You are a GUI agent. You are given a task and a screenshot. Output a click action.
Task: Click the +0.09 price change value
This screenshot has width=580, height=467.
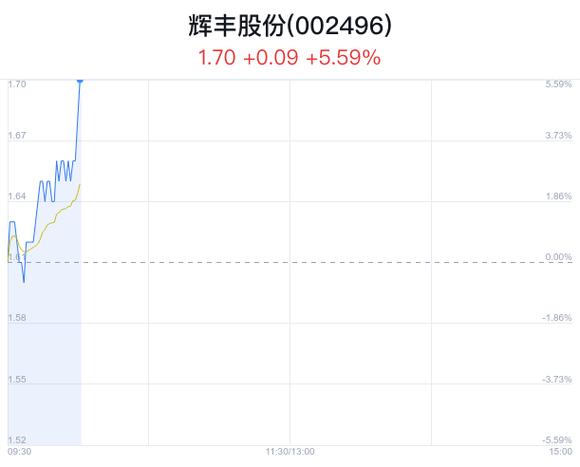(271, 58)
